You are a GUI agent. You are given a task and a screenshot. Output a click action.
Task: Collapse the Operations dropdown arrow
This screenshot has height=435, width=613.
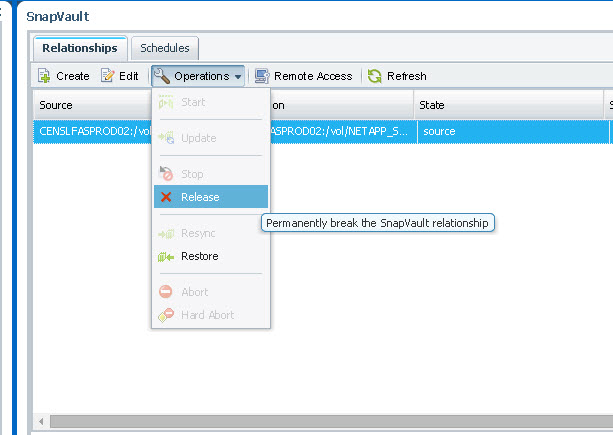pos(238,77)
